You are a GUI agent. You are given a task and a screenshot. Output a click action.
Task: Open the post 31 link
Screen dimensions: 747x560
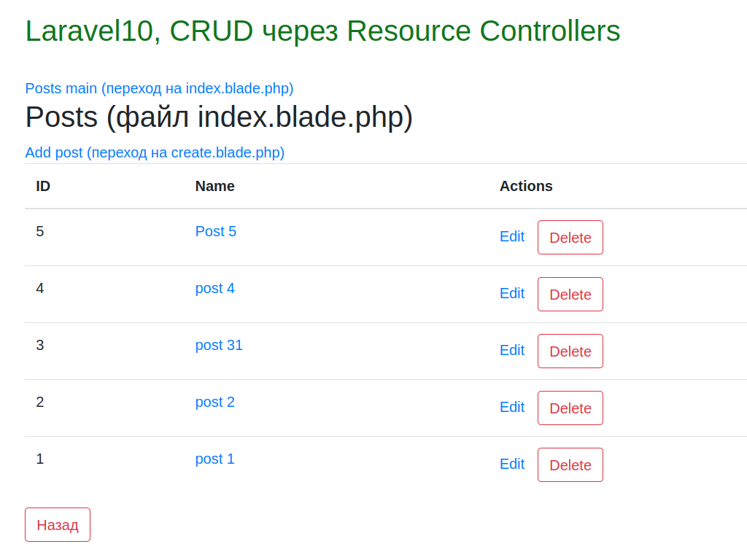click(x=219, y=345)
